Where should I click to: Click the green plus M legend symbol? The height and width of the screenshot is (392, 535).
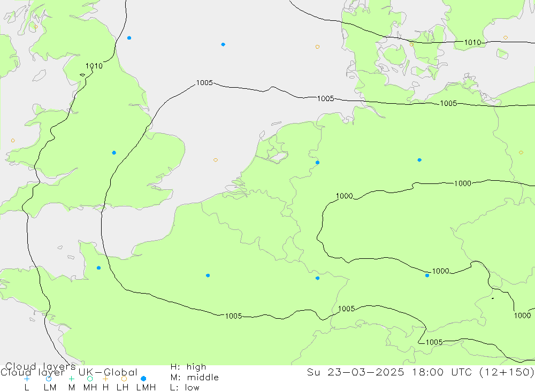click(x=71, y=379)
